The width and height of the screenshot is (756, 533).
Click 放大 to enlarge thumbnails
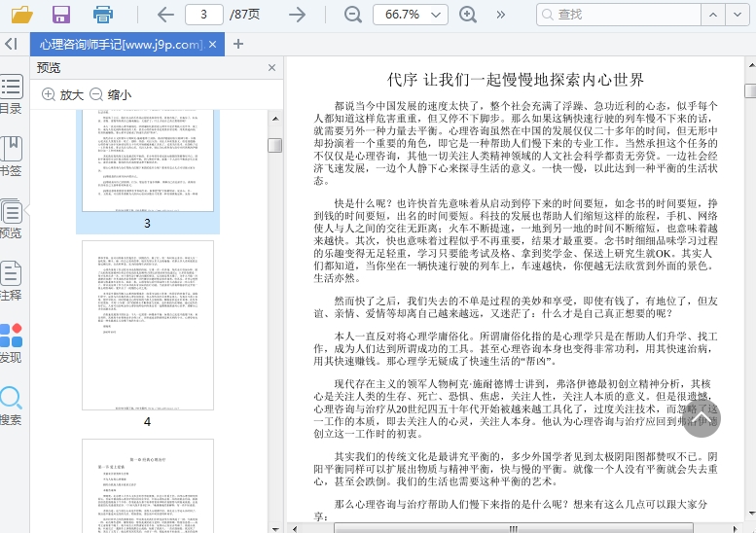[x=62, y=94]
